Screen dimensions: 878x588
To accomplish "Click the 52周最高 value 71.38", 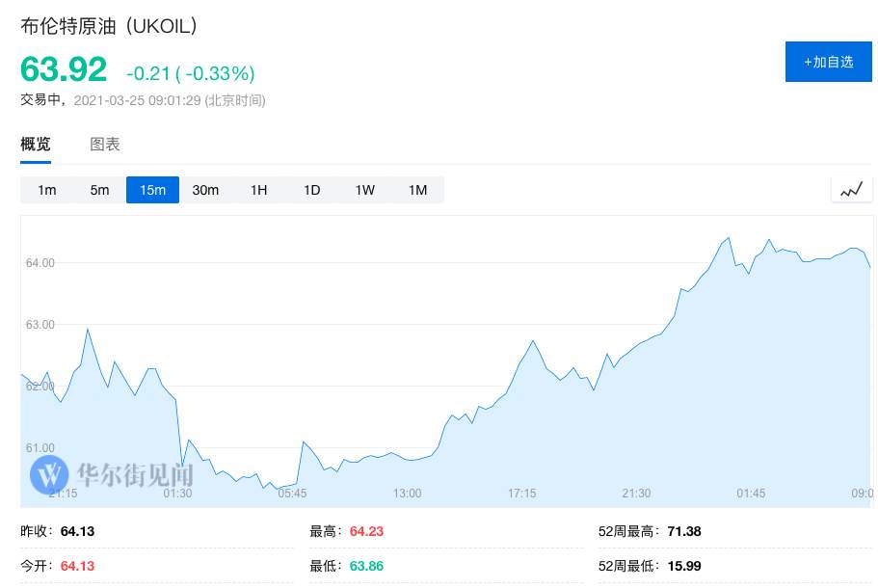I will (x=684, y=531).
